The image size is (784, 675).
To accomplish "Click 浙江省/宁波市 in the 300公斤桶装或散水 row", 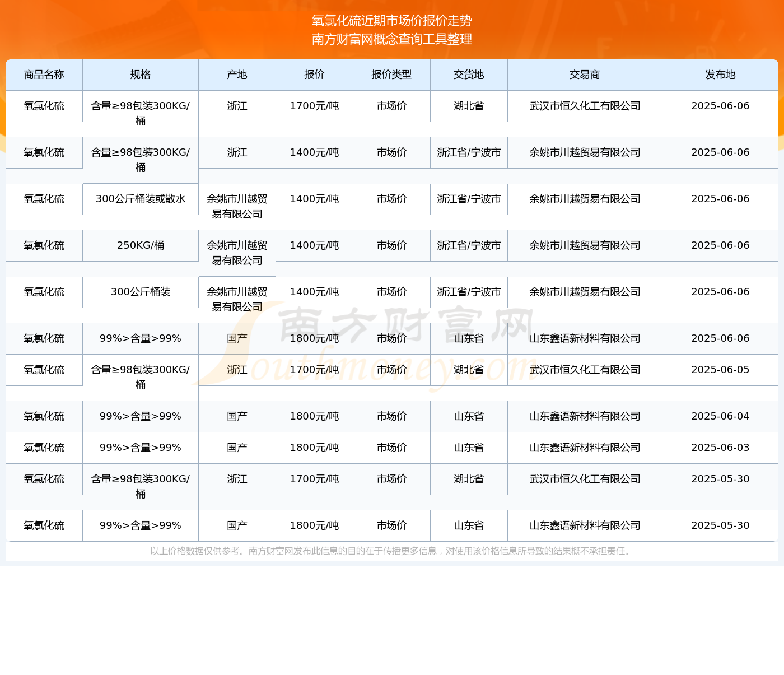I will click(469, 199).
